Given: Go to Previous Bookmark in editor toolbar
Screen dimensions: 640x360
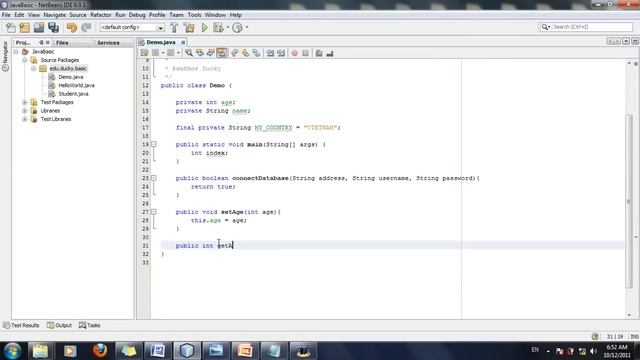Looking at the screenshot, I should tap(234, 53).
